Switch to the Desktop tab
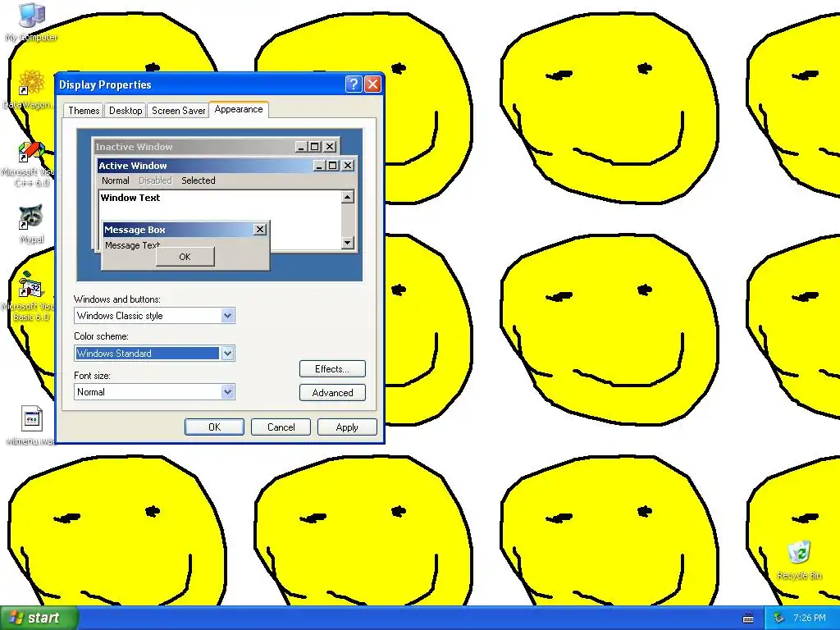Screen dimensions: 840x630 (x=126, y=111)
